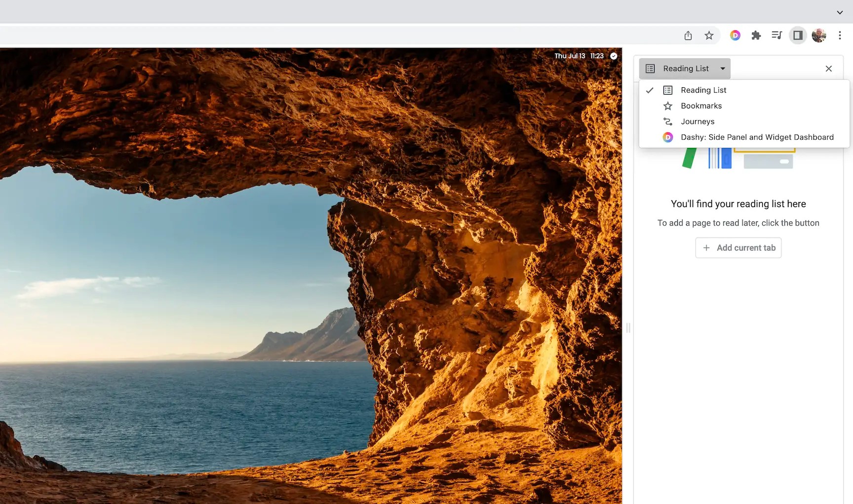Click the Add current tab button
The width and height of the screenshot is (853, 504).
click(738, 248)
